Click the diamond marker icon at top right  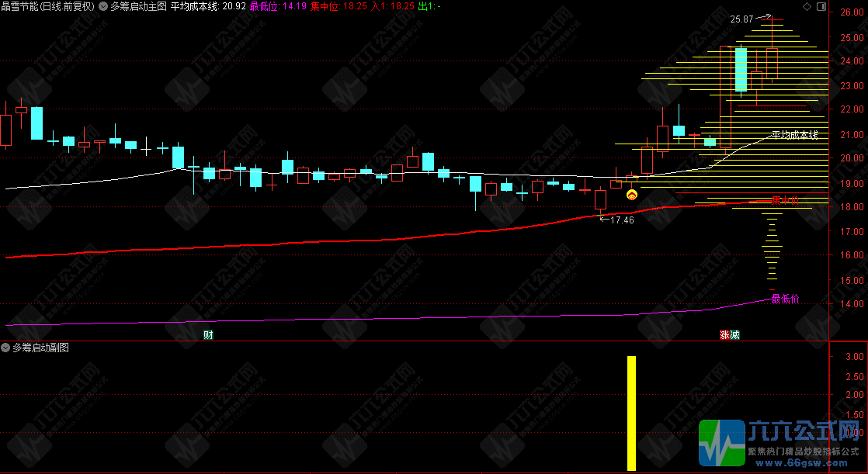point(807,7)
